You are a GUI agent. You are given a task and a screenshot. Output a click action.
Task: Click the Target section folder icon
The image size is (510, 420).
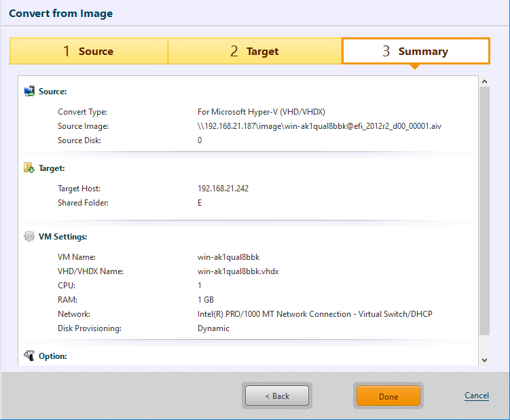click(x=29, y=168)
